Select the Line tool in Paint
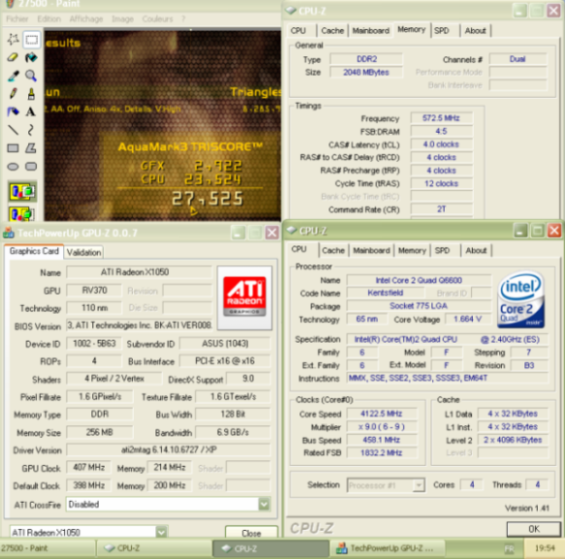The width and height of the screenshot is (565, 559). [x=13, y=130]
